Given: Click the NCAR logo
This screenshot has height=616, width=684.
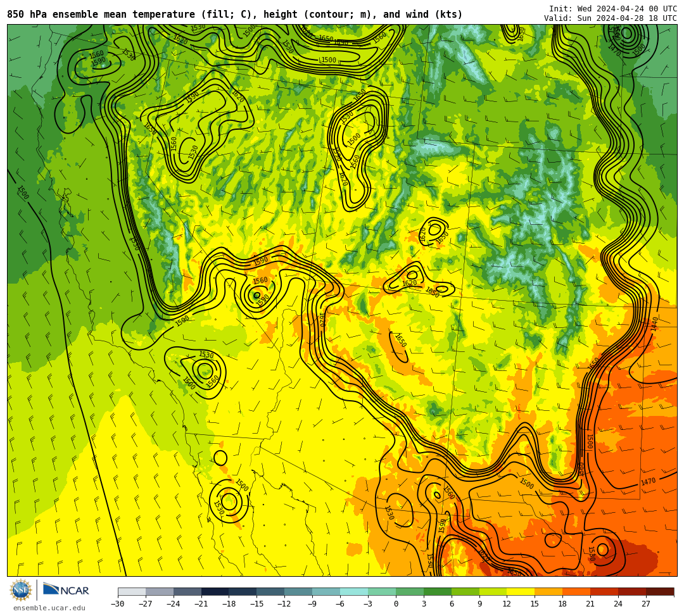Looking at the screenshot, I should [x=66, y=590].
